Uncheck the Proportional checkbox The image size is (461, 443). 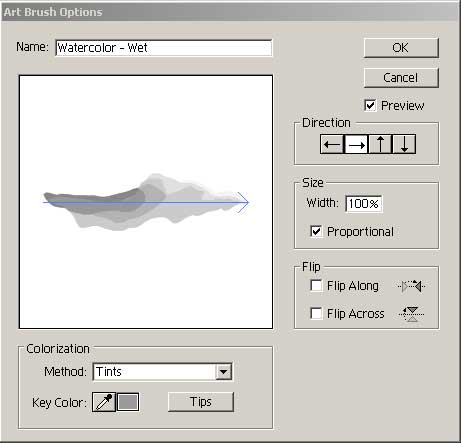pyautogui.click(x=316, y=231)
